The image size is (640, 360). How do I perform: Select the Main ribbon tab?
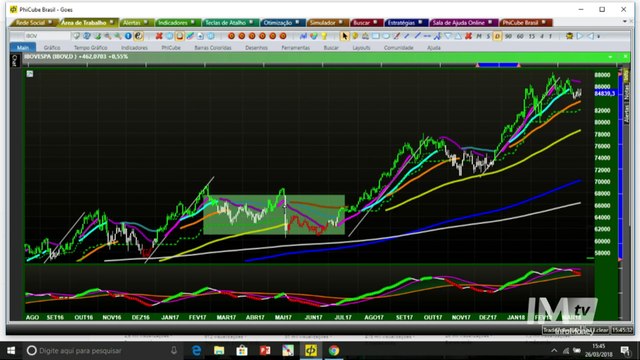point(23,48)
